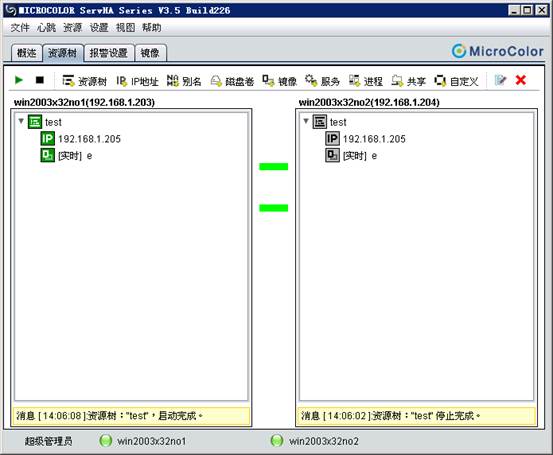Click the 磁盘卷 disk volume icon
This screenshot has width=553, height=455.
tap(216, 81)
